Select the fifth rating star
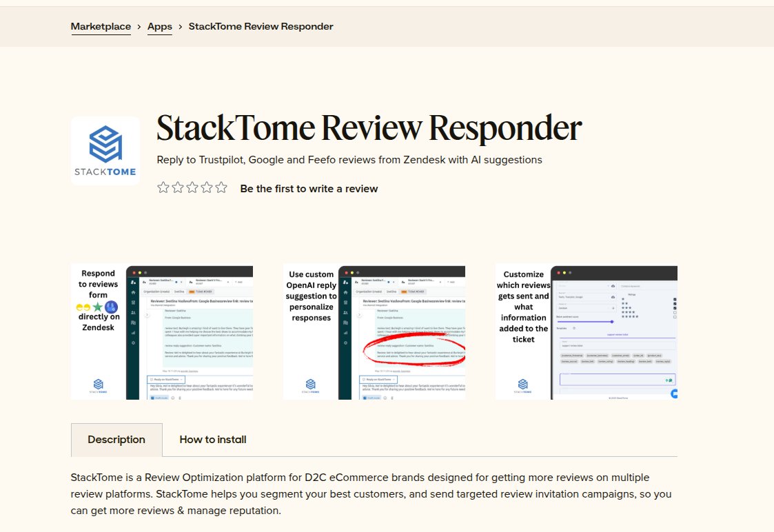The width and height of the screenshot is (774, 532). [221, 187]
